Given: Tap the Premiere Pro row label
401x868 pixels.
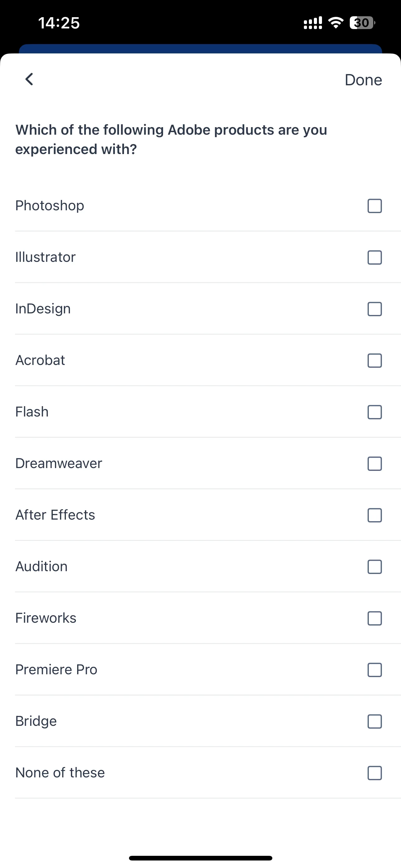Looking at the screenshot, I should tap(56, 670).
